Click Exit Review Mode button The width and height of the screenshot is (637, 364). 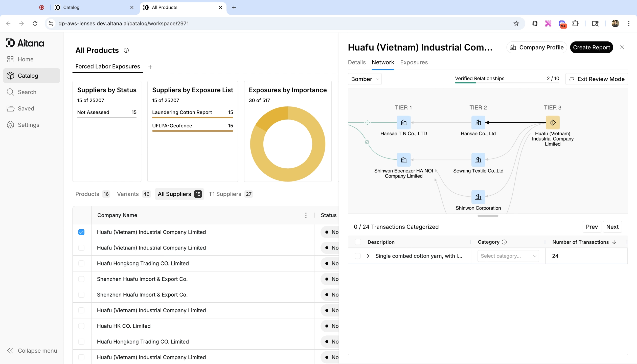pos(597,79)
